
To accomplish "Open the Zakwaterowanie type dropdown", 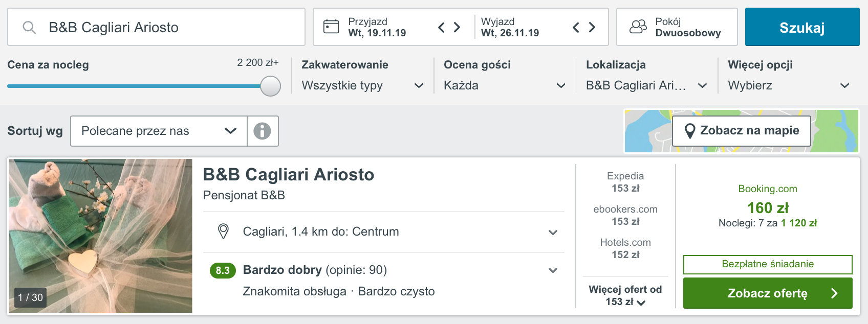I will 362,85.
